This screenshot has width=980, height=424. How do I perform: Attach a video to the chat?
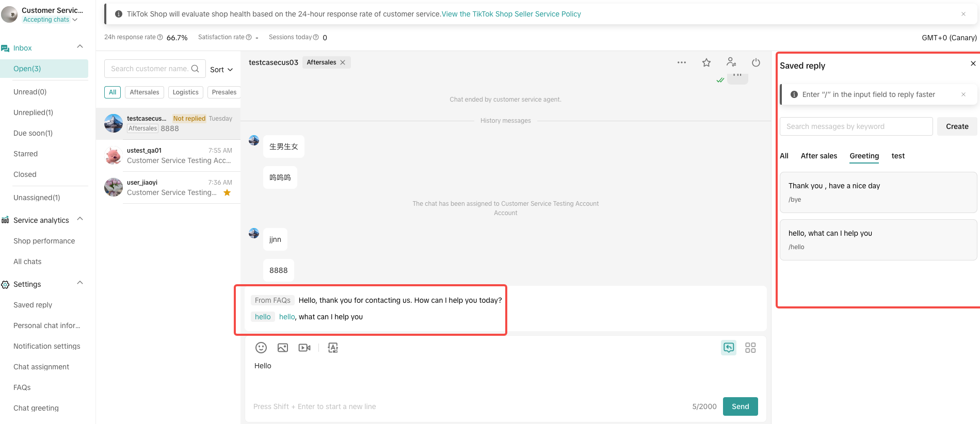pos(304,348)
